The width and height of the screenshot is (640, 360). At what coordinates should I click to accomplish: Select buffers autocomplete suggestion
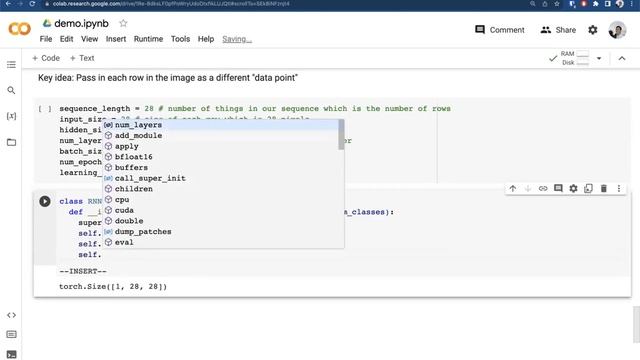click(220, 167)
